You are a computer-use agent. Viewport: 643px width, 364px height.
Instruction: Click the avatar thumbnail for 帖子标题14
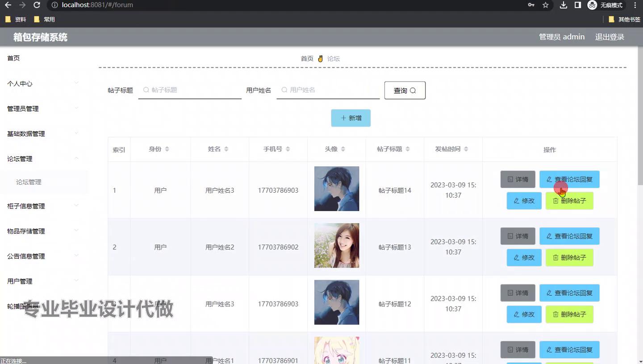click(337, 189)
